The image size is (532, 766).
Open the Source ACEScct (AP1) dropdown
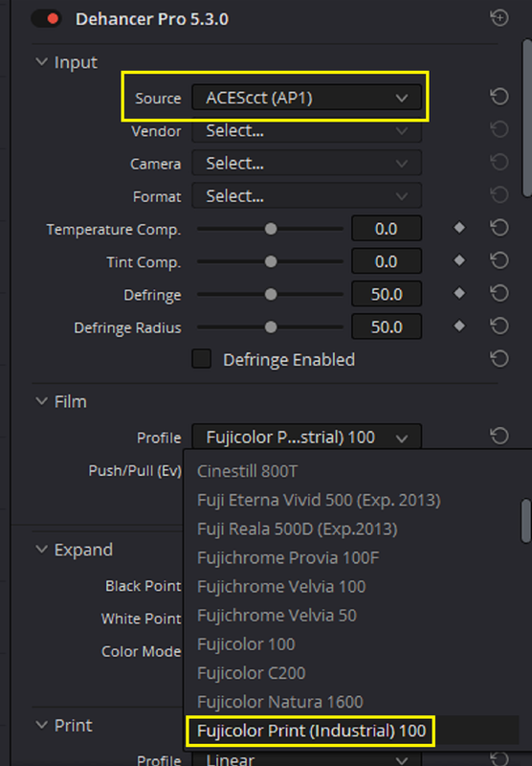[306, 98]
